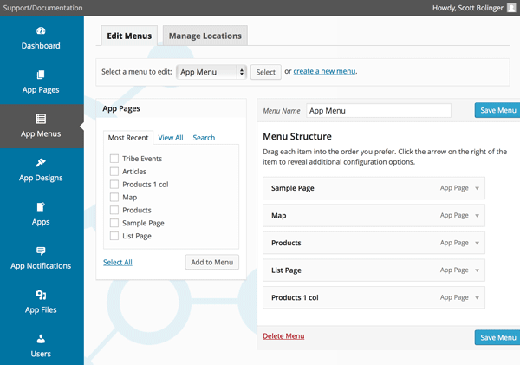Open the Dashboard gauge icon
The width and height of the screenshot is (520, 365).
[x=41, y=31]
